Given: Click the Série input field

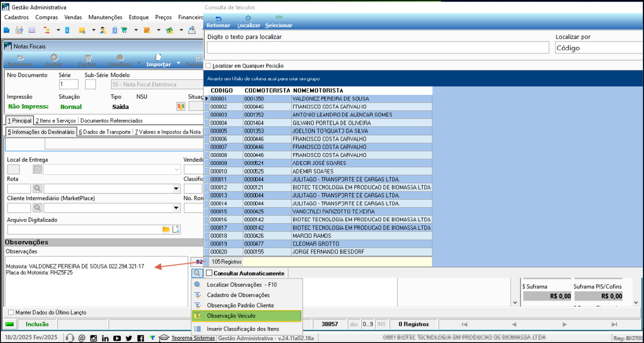Looking at the screenshot, I should point(69,84).
